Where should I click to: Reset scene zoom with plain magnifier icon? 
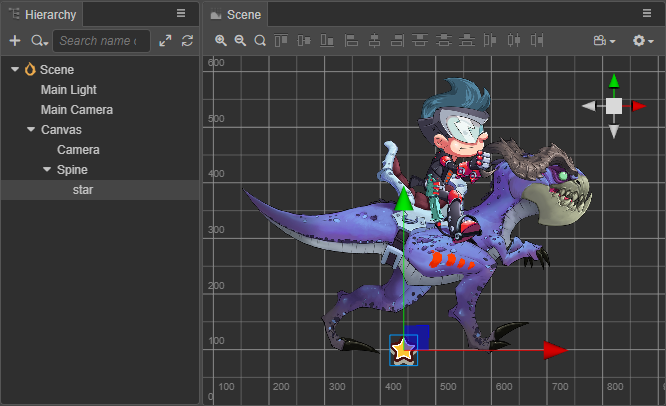(260, 41)
